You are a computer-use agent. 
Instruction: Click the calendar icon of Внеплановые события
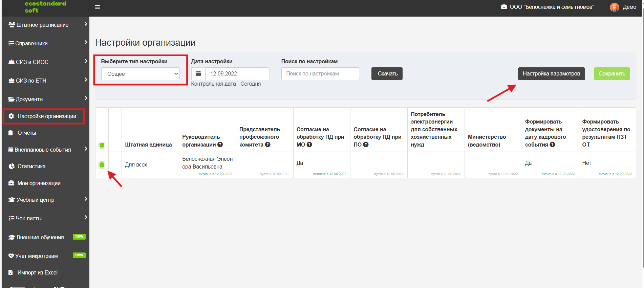pos(11,150)
